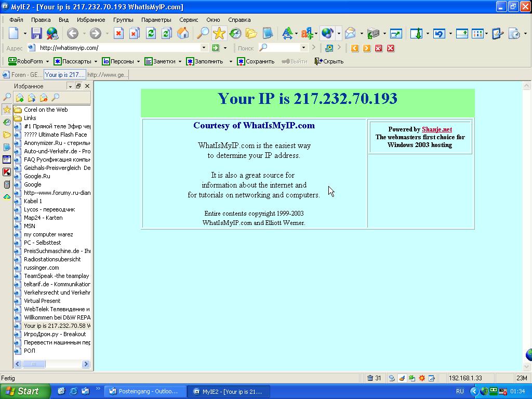The width and height of the screenshot is (532, 399).
Task: Click the Сохранить RoboForm button
Action: 256,61
